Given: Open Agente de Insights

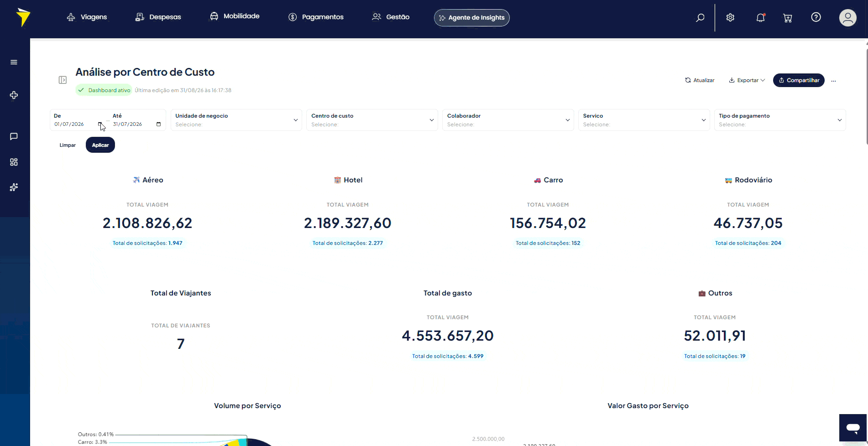Looking at the screenshot, I should click(x=471, y=18).
